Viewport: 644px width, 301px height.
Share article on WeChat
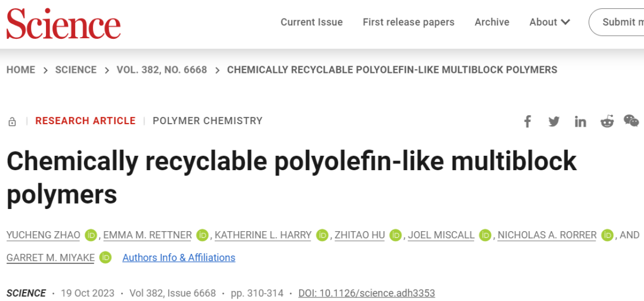coord(631,121)
